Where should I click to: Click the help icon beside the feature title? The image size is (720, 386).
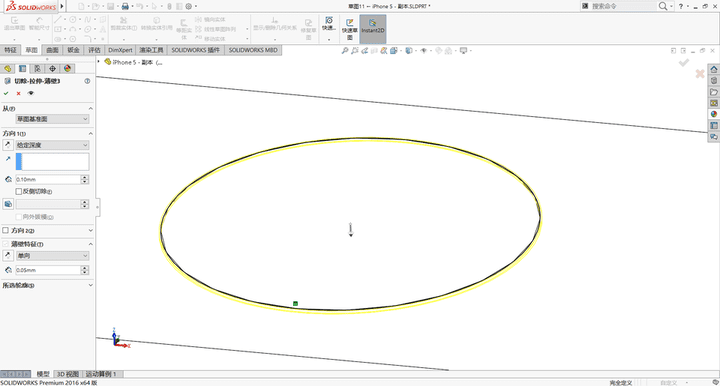coord(87,81)
